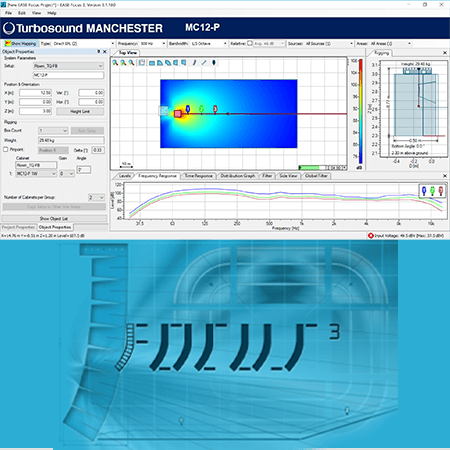Open the mapping Type dropdown
Screen dimensions: 450x450
coord(113,44)
